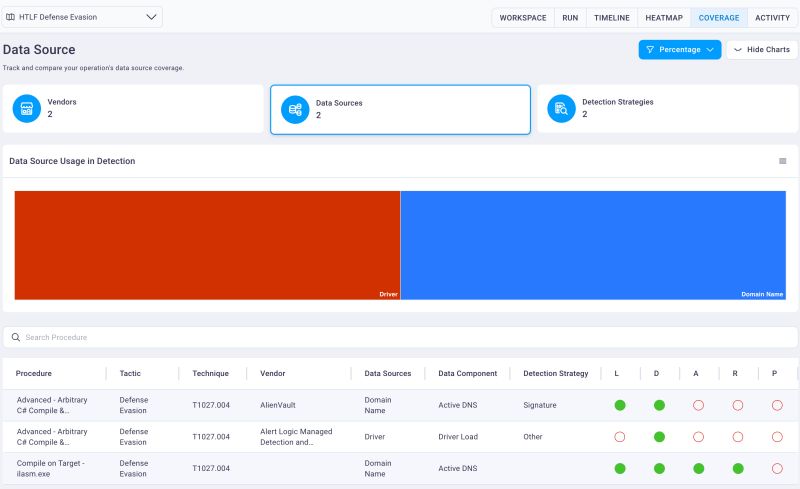Sort by the Technique column header
Screen dimensions: 800x489
[x=210, y=374]
